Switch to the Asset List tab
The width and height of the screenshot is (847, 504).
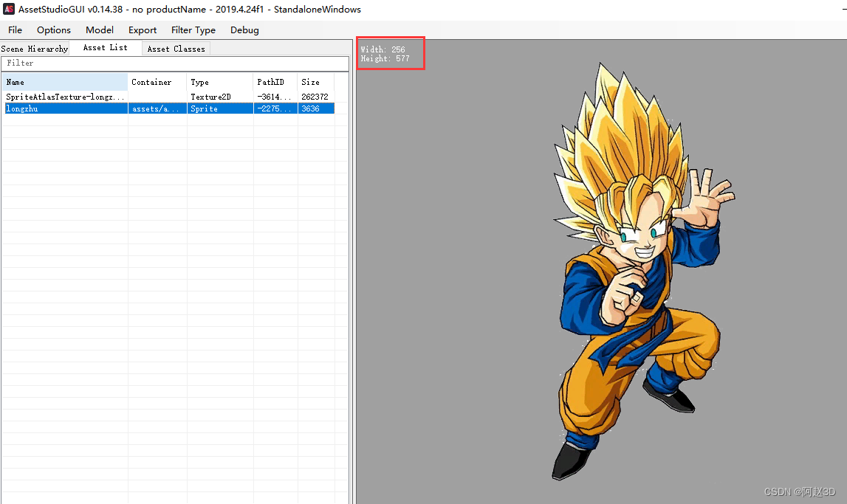click(x=106, y=47)
